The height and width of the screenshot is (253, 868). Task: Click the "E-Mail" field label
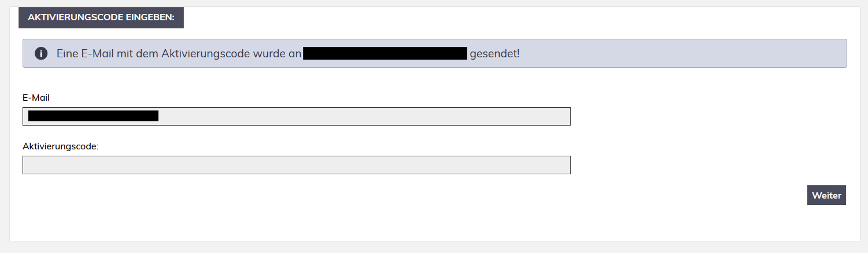(x=36, y=98)
